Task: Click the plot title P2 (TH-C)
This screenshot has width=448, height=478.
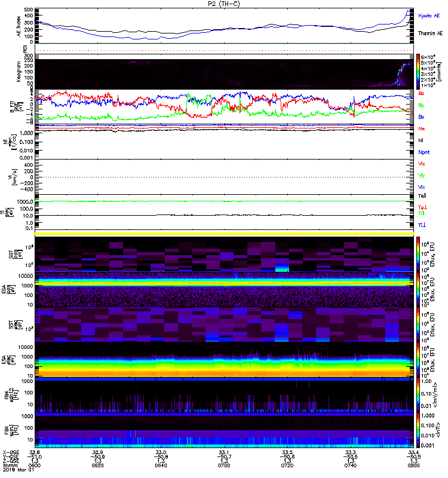Action: click(223, 4)
